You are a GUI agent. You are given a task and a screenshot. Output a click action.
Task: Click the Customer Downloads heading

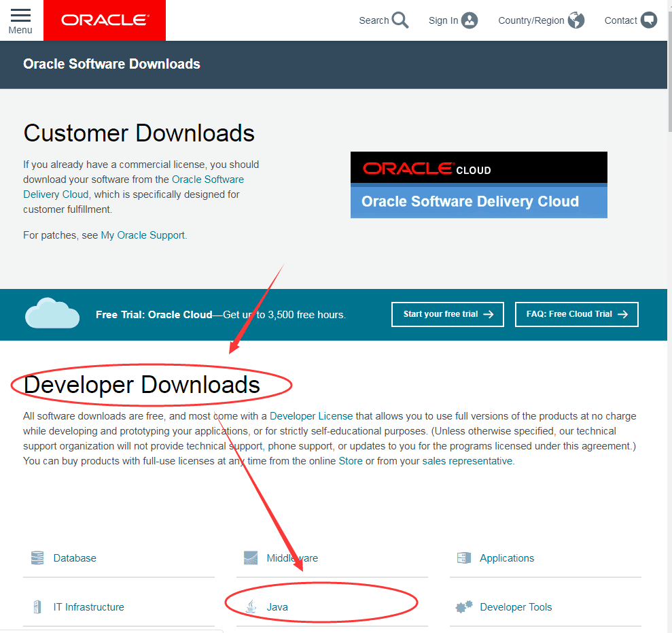(x=139, y=133)
